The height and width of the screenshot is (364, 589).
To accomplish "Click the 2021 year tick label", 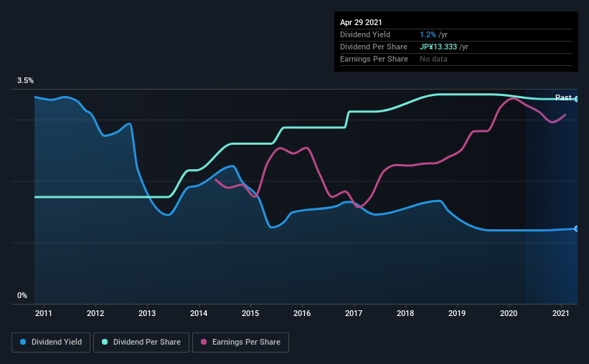I will pos(560,313).
